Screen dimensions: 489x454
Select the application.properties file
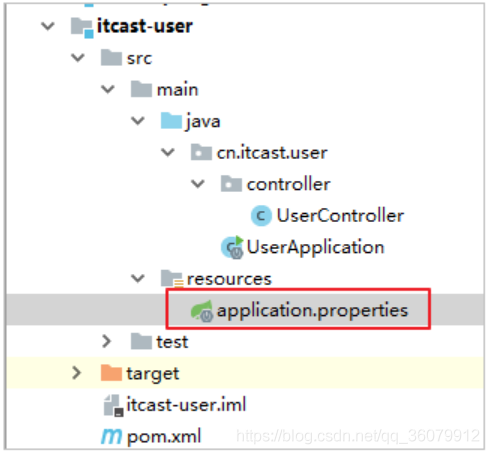coord(312,311)
